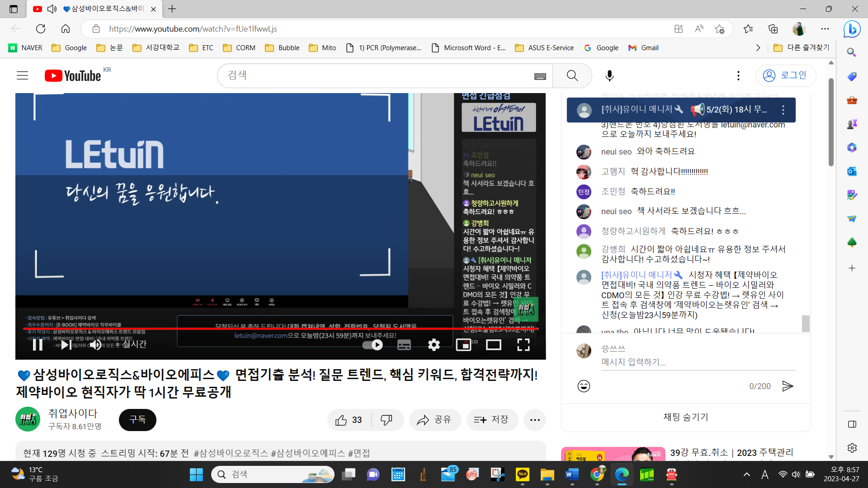Toggle theater mode view
The height and width of the screenshot is (488, 868).
coord(493,345)
